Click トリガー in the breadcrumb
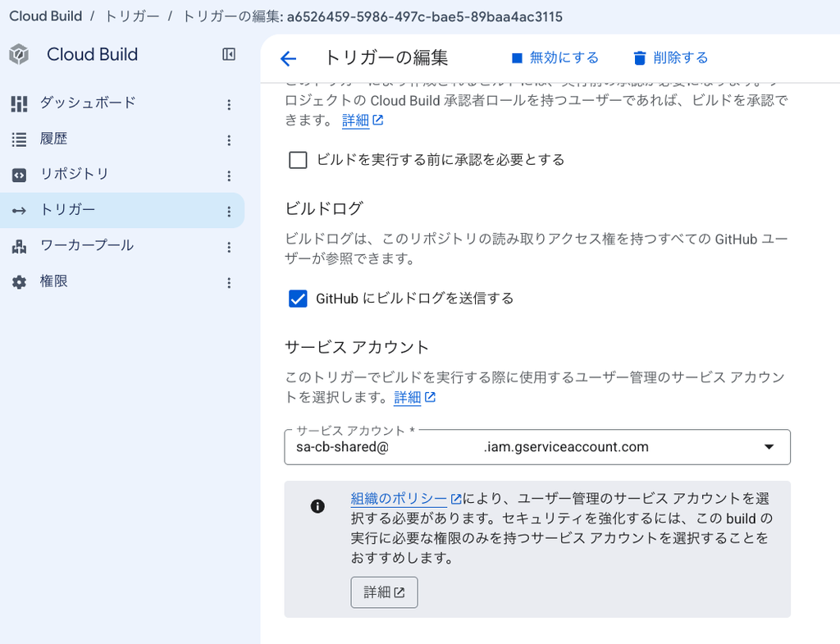This screenshot has width=840, height=644. (x=132, y=16)
